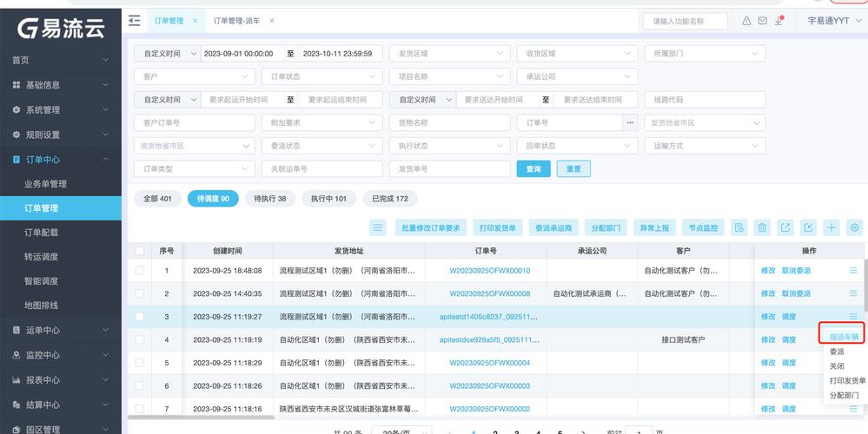868x434 pixels.
Task: Select the 待执行 38 status tab
Action: (269, 199)
